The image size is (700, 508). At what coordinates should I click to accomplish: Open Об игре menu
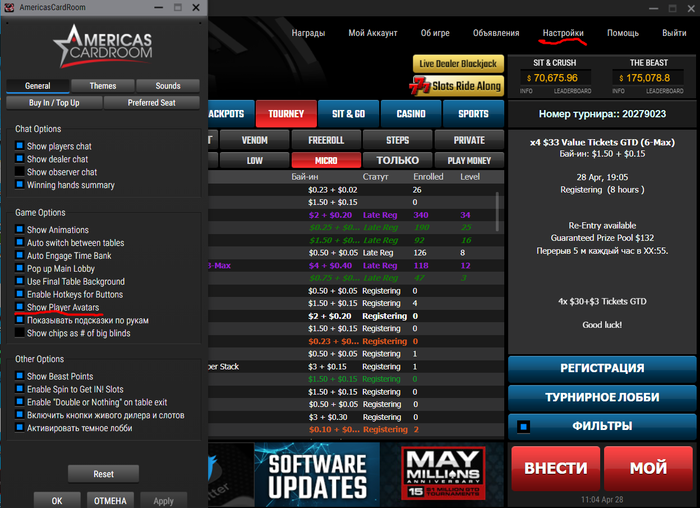click(x=435, y=33)
